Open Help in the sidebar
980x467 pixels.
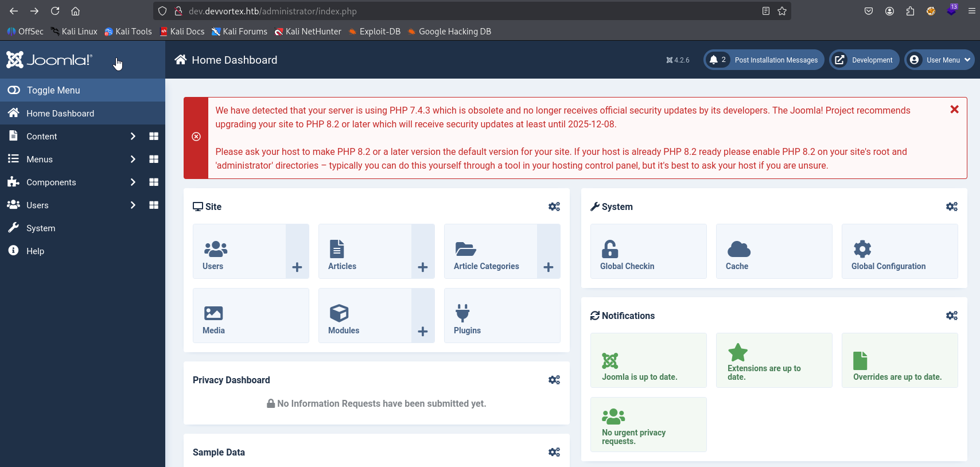click(x=83, y=251)
